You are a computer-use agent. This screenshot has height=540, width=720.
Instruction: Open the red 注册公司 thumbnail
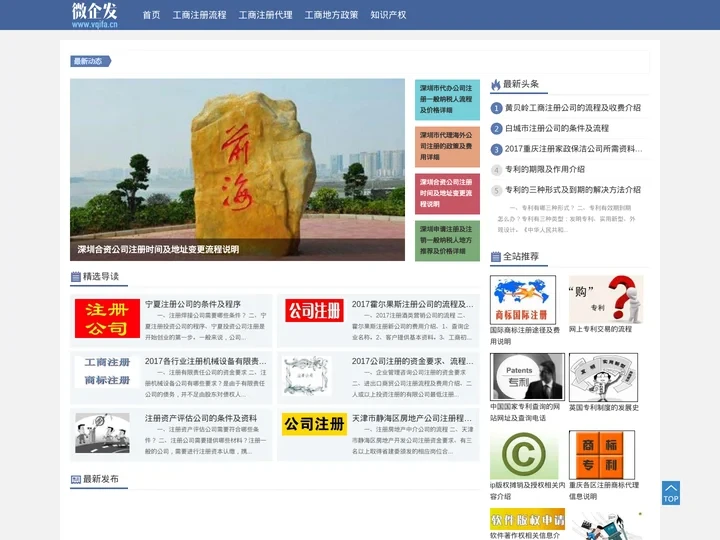107,318
